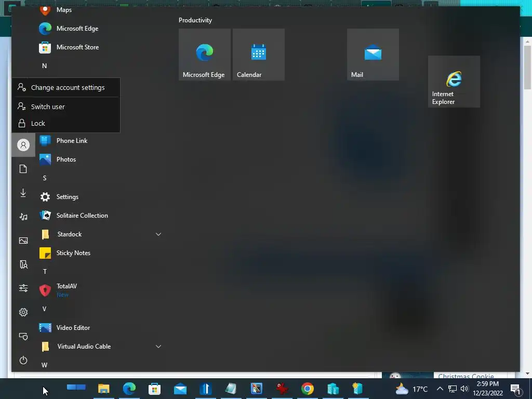Image resolution: width=532 pixels, height=399 pixels.
Task: Open Microsoft Store on the taskbar
Action: pyautogui.click(x=155, y=389)
